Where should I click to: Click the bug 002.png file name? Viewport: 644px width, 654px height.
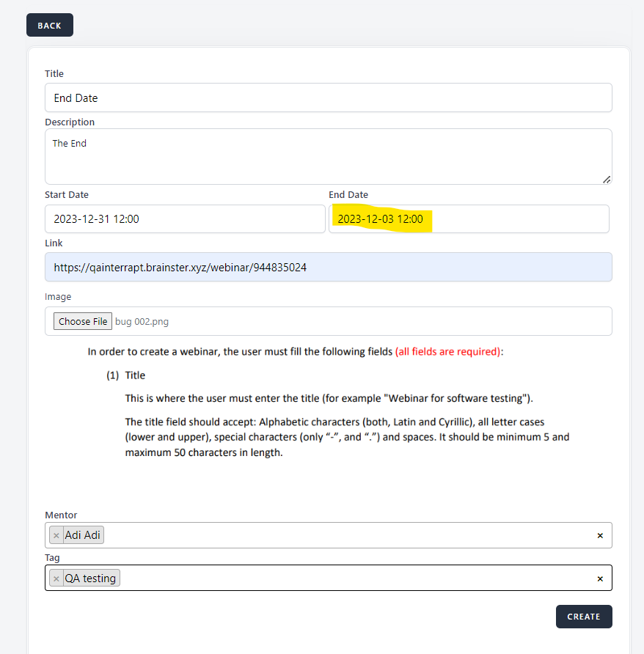(x=142, y=321)
